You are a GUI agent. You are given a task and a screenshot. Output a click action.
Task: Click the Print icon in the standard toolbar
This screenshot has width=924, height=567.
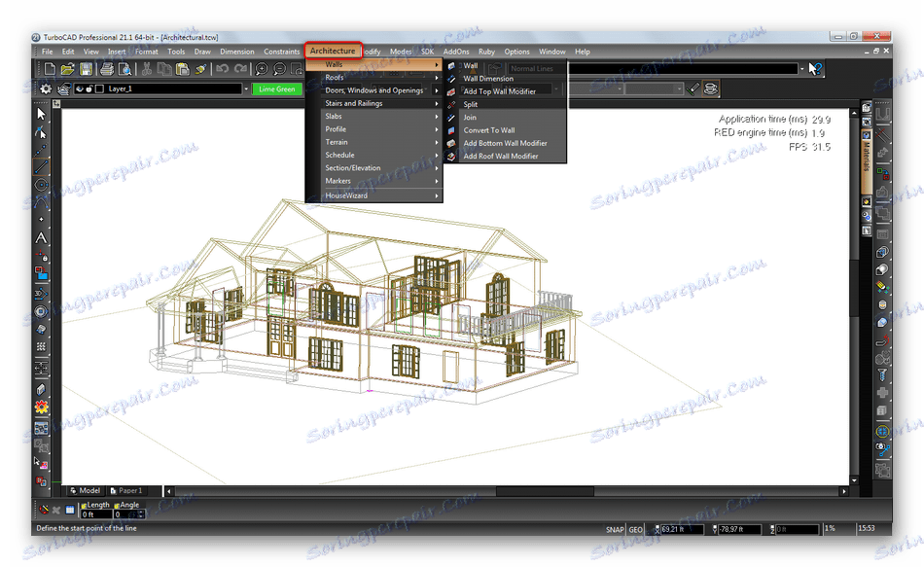(107, 68)
